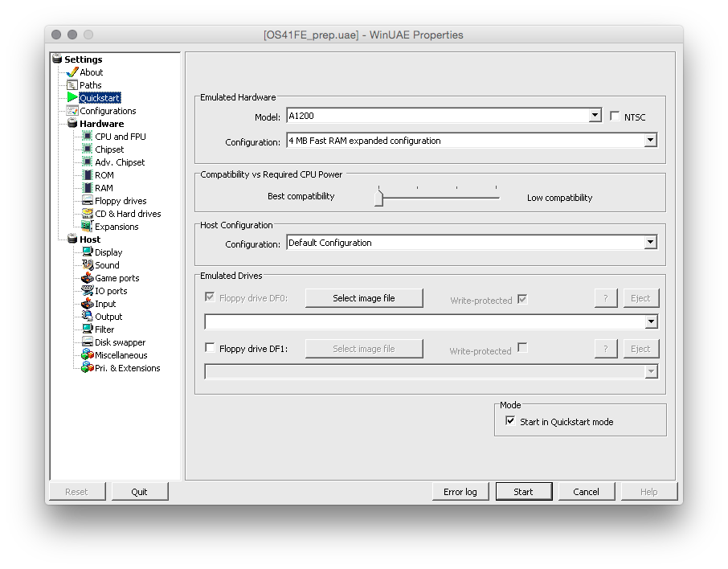728x569 pixels.
Task: Click the Host section icon
Action: [x=72, y=239]
